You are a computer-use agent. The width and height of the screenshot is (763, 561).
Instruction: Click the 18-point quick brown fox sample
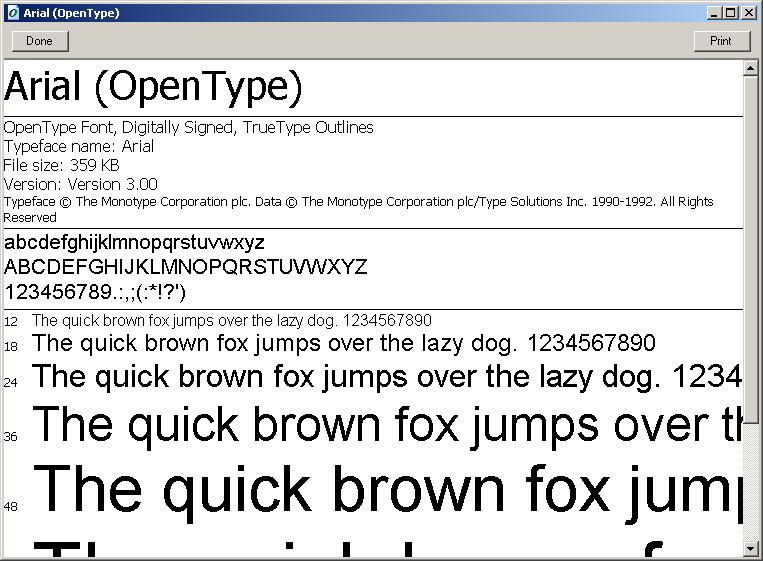[x=344, y=344]
